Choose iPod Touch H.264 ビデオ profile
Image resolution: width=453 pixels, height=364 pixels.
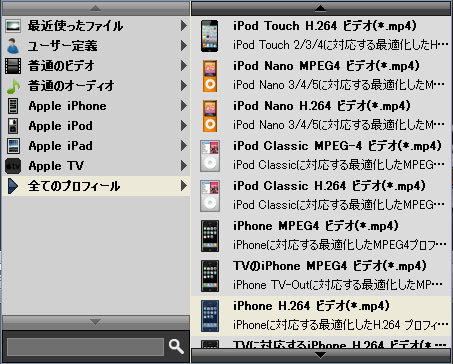point(321,36)
